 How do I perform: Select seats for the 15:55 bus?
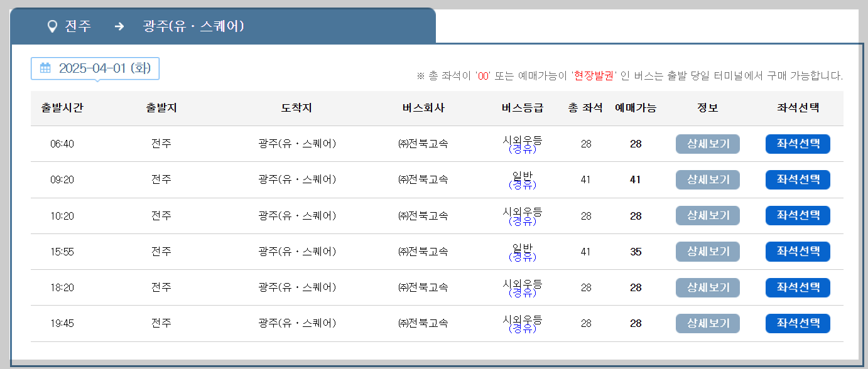(798, 251)
